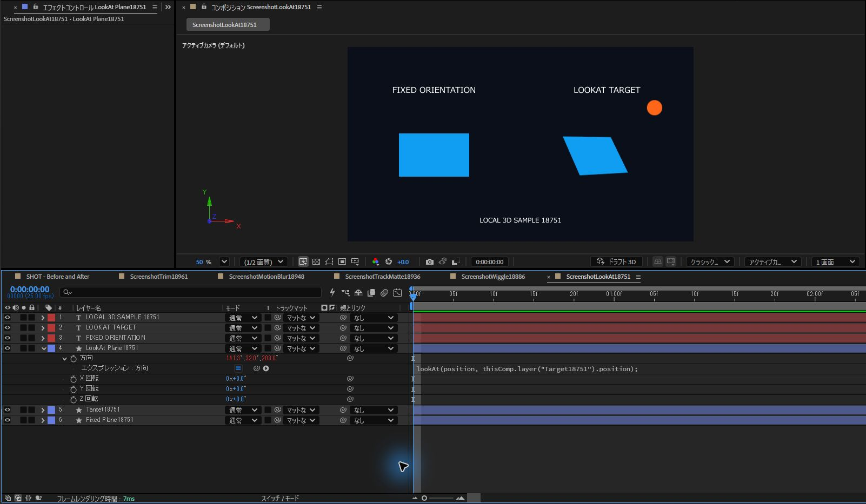
Task: Click the stopwatch for the 方向 property
Action: click(x=74, y=358)
